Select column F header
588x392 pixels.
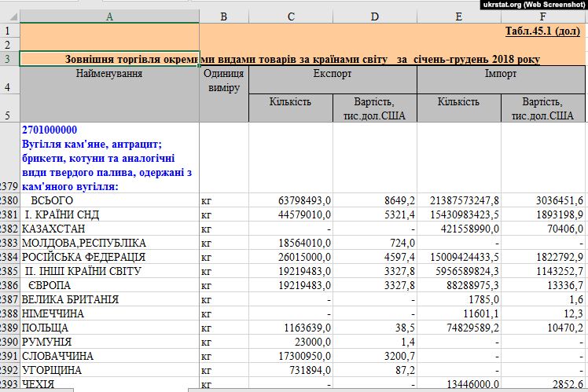pos(543,16)
